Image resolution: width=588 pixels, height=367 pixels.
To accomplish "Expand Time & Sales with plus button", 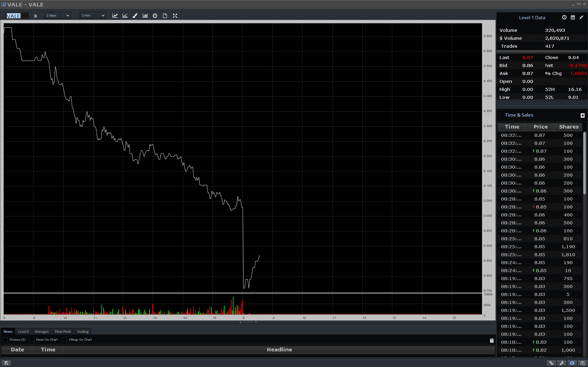I will [582, 115].
